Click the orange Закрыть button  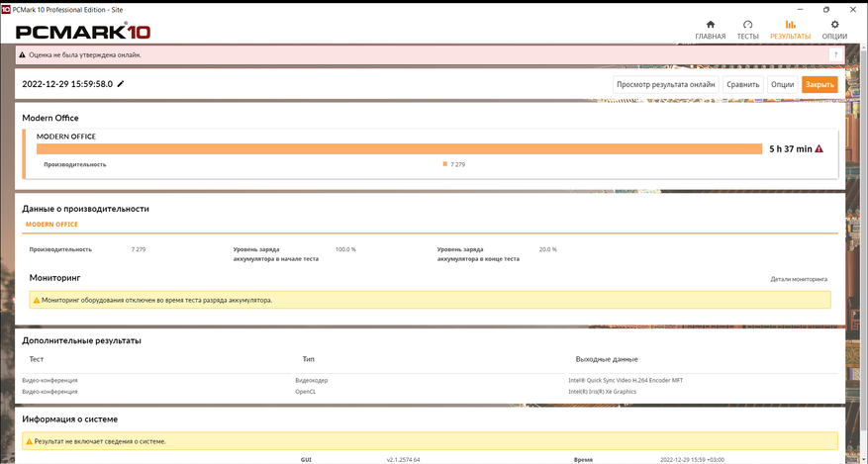[820, 85]
